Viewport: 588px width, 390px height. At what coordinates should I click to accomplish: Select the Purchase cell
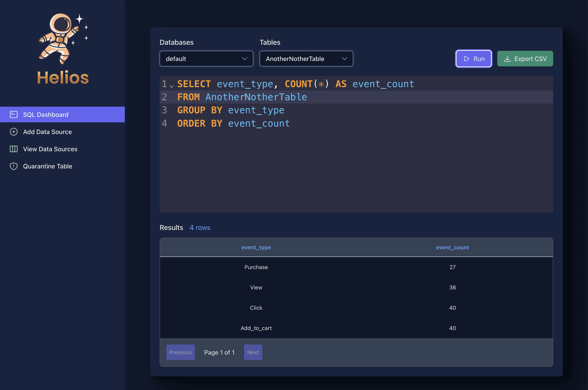click(x=256, y=267)
